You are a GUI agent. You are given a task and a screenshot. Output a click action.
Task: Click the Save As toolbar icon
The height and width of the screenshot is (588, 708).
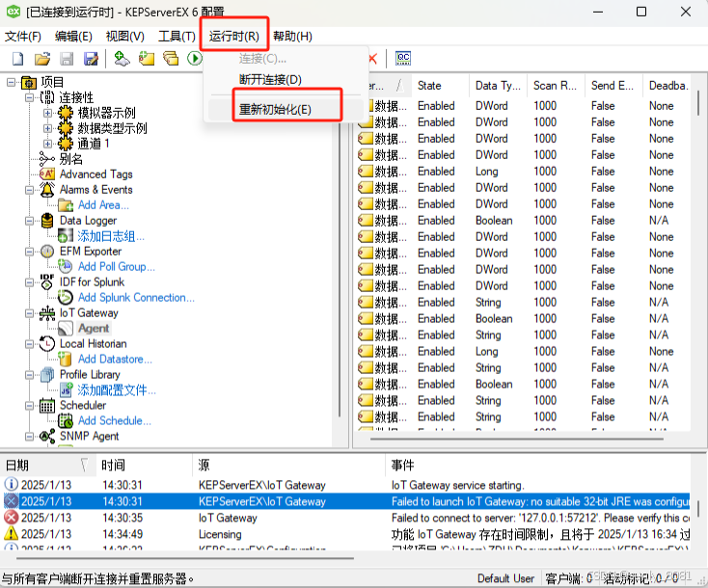pyautogui.click(x=92, y=59)
